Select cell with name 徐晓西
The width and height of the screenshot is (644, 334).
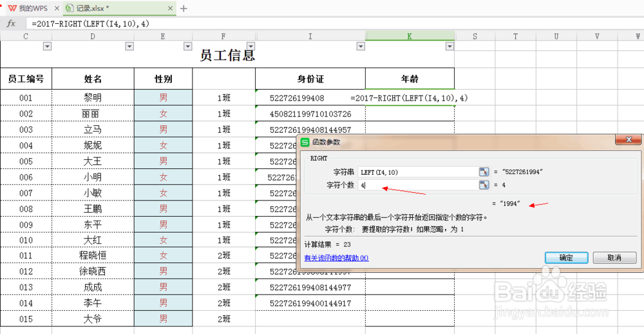coord(93,271)
